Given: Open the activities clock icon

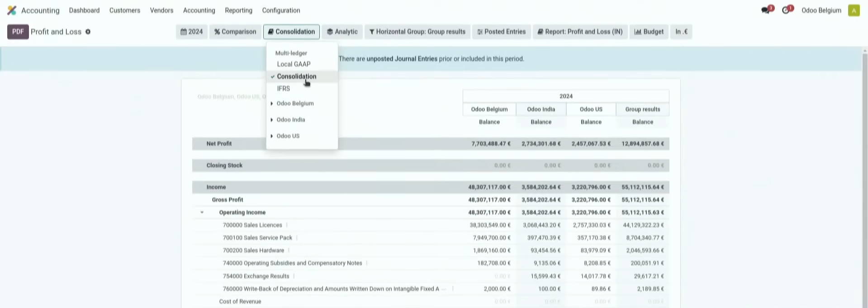Looking at the screenshot, I should click(x=786, y=10).
